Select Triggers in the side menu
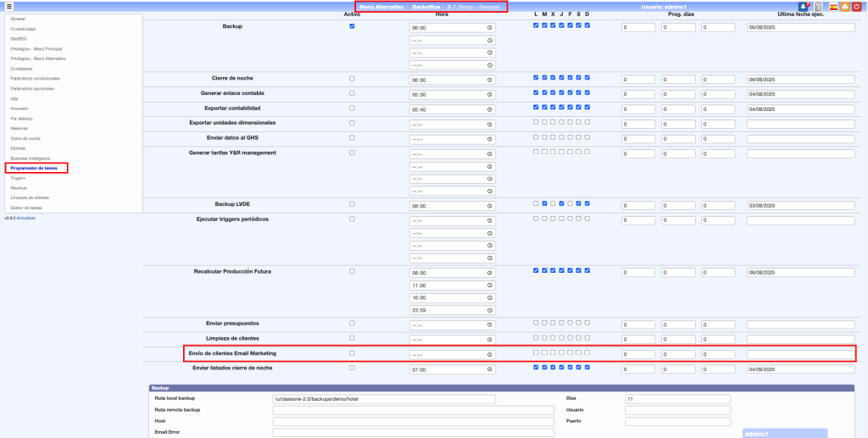 [x=18, y=179]
